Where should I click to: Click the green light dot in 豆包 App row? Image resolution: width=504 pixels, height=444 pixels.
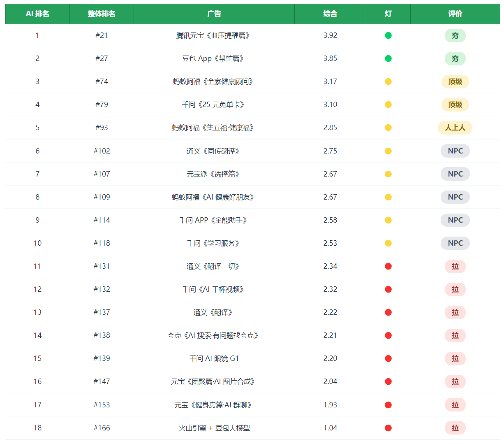(x=388, y=58)
